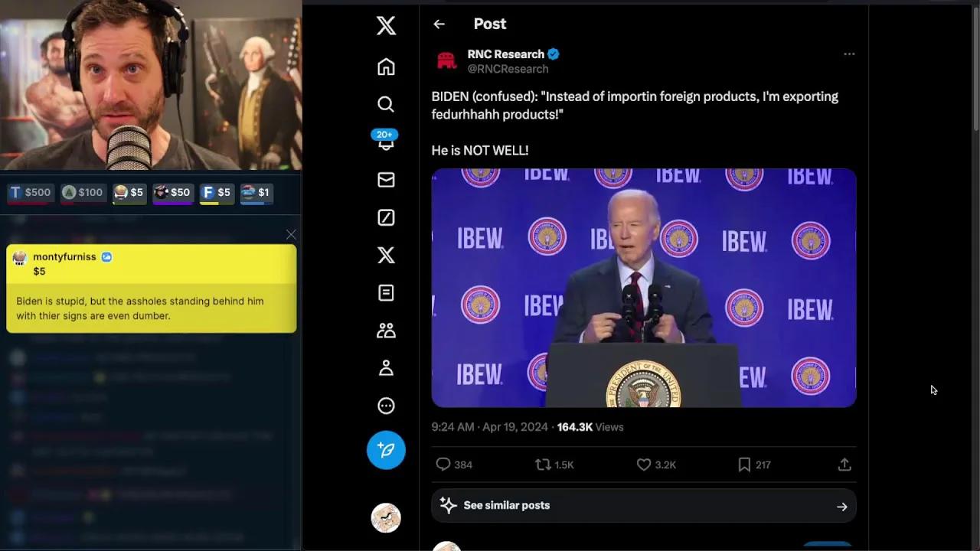Select the $100 donation chip
This screenshot has height=551, width=980.
[83, 193]
